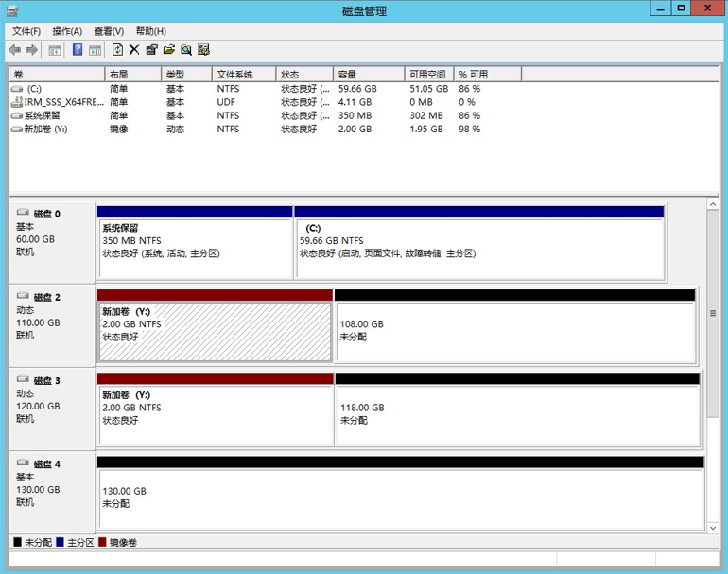Click the black 未分配 legend swatch

click(18, 542)
